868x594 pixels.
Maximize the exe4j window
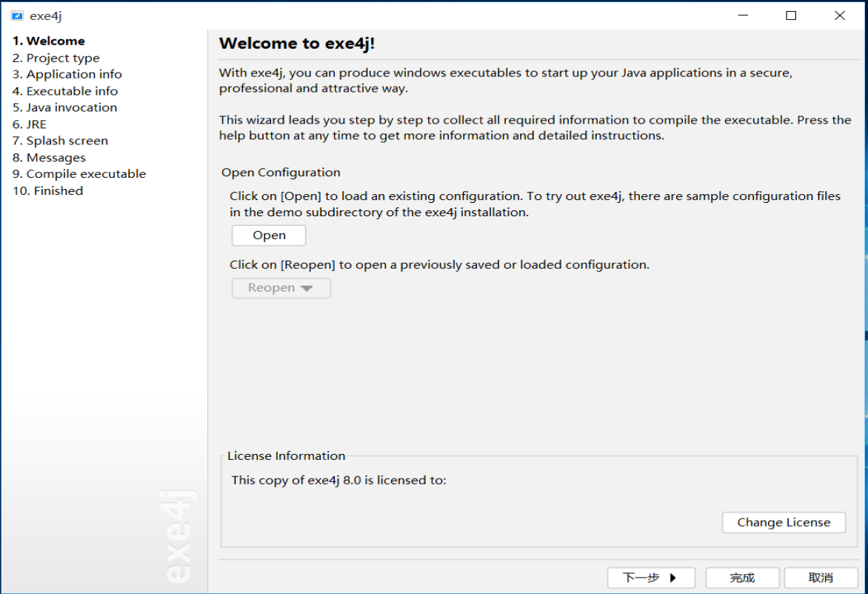coord(791,16)
